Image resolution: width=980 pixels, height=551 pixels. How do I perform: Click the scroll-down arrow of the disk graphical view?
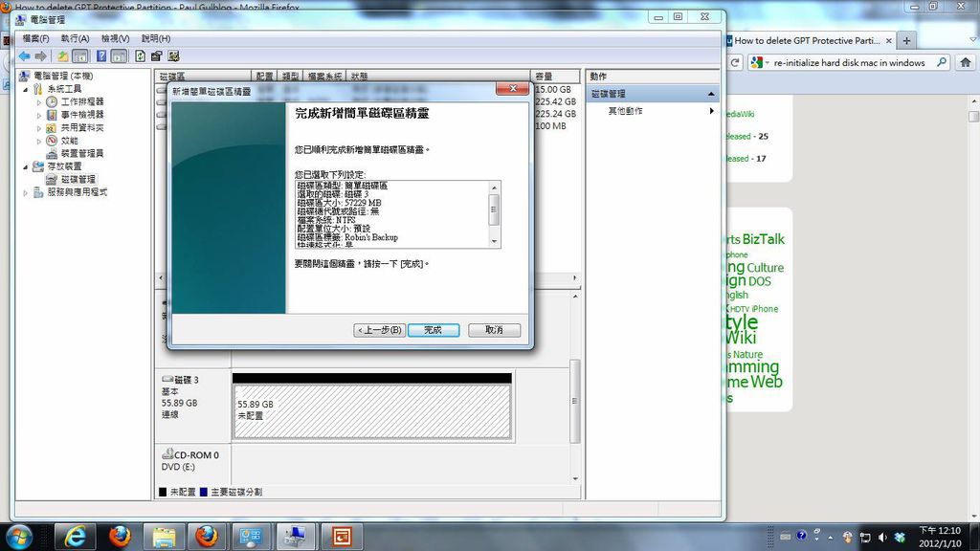pos(575,479)
